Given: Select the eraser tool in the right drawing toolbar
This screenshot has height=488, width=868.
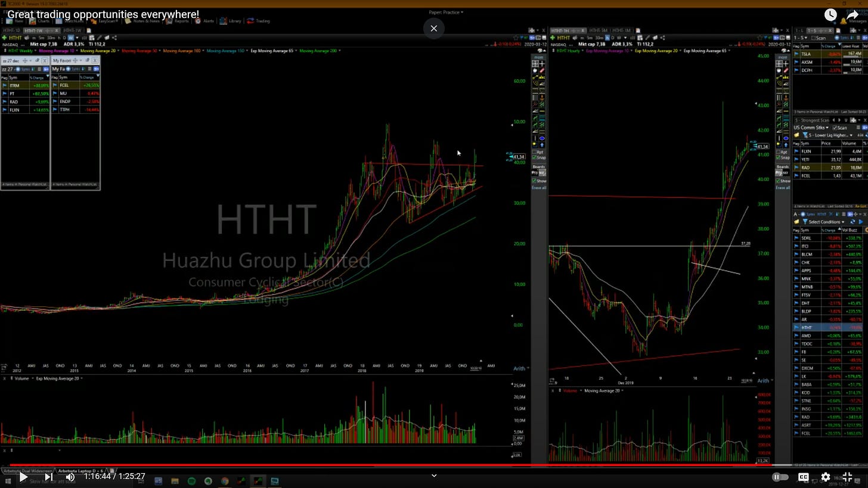Looking at the screenshot, I should pos(786,70).
